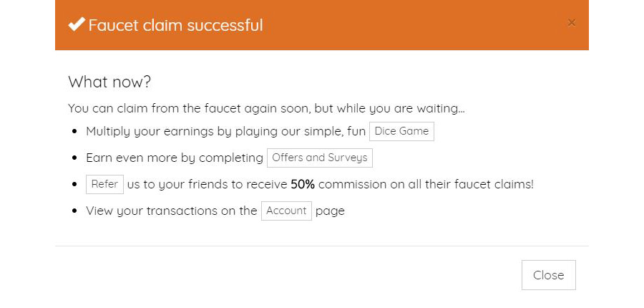Viewport: 644px width, 308px height.
Task: Click the checkmark icon in the header
Action: pyautogui.click(x=77, y=24)
